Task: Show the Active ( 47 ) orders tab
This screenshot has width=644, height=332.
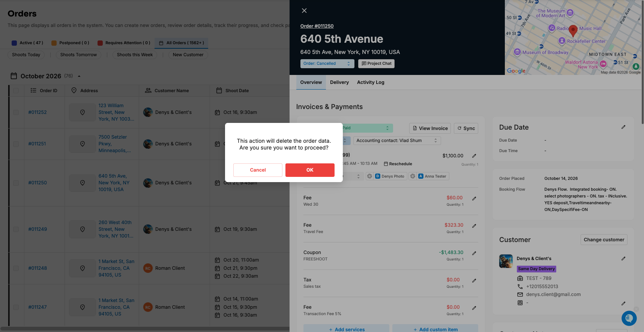Action: [x=27, y=43]
